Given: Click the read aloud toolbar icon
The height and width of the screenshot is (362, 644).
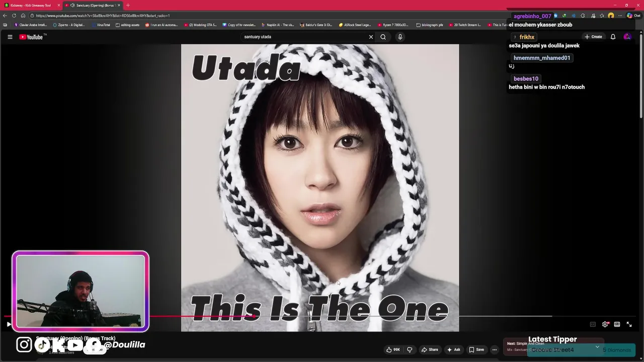Looking at the screenshot, I should tap(573, 16).
